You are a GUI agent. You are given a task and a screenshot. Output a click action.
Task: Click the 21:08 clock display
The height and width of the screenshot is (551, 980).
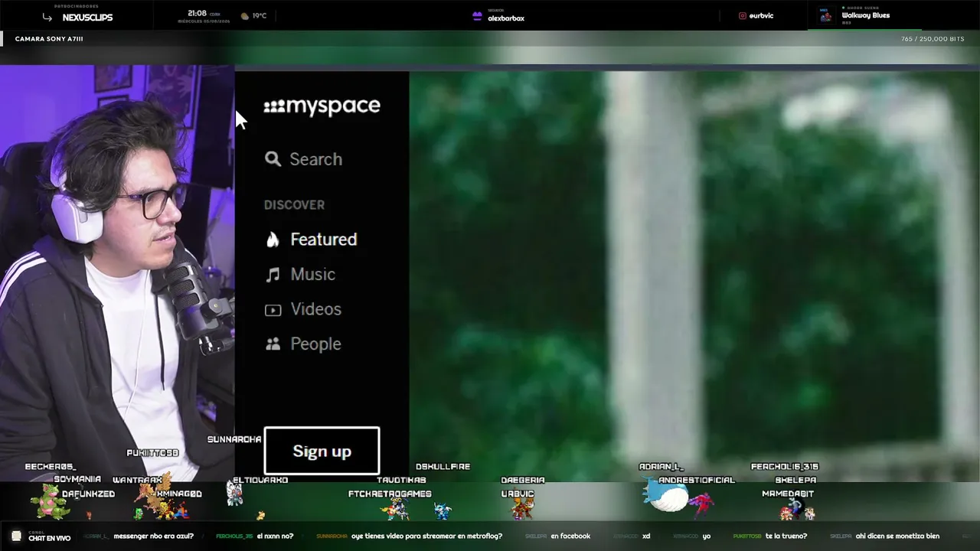(x=198, y=13)
